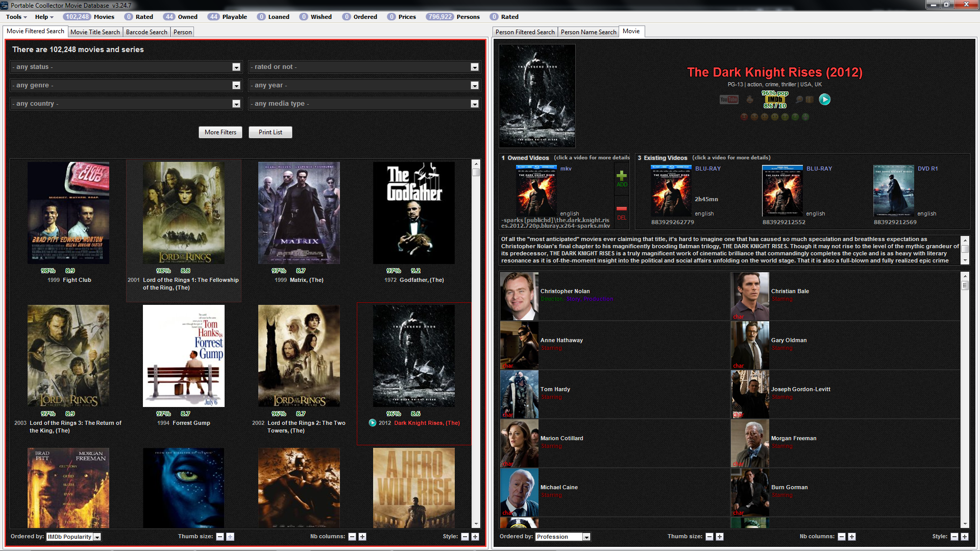The width and height of the screenshot is (980, 551).
Task: Click the IMDb logo badge
Action: click(x=775, y=100)
